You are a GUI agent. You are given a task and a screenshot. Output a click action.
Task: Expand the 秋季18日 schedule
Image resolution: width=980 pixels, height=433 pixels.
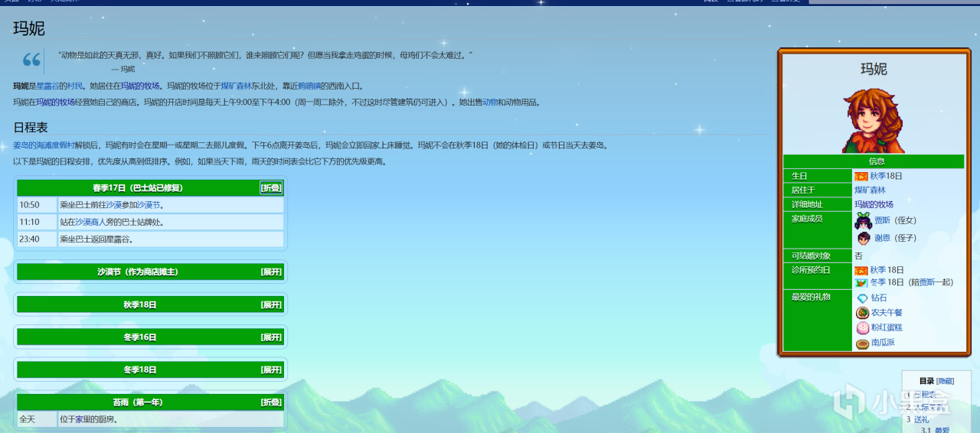pos(271,304)
